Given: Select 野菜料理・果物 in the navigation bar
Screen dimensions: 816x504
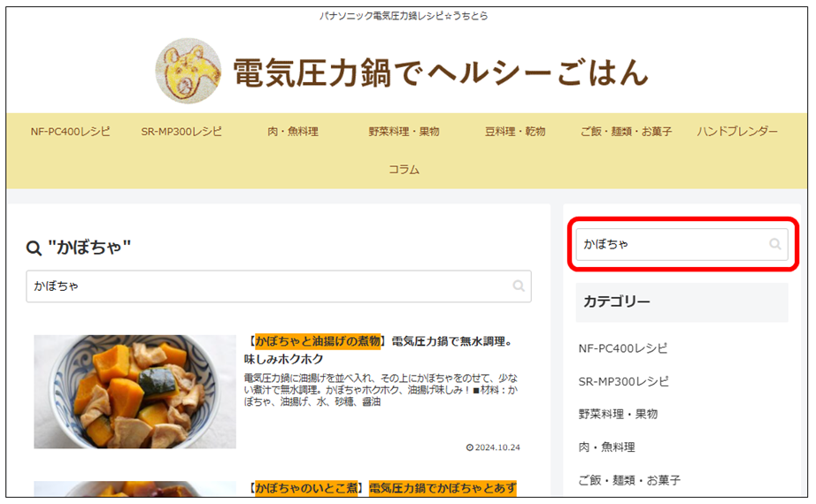Looking at the screenshot, I should coord(404,132).
